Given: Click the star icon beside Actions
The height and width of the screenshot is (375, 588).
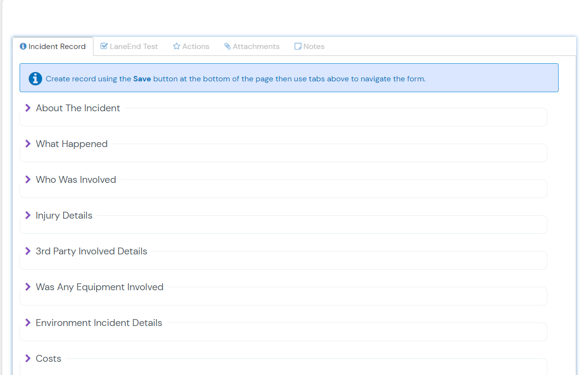Looking at the screenshot, I should point(177,47).
